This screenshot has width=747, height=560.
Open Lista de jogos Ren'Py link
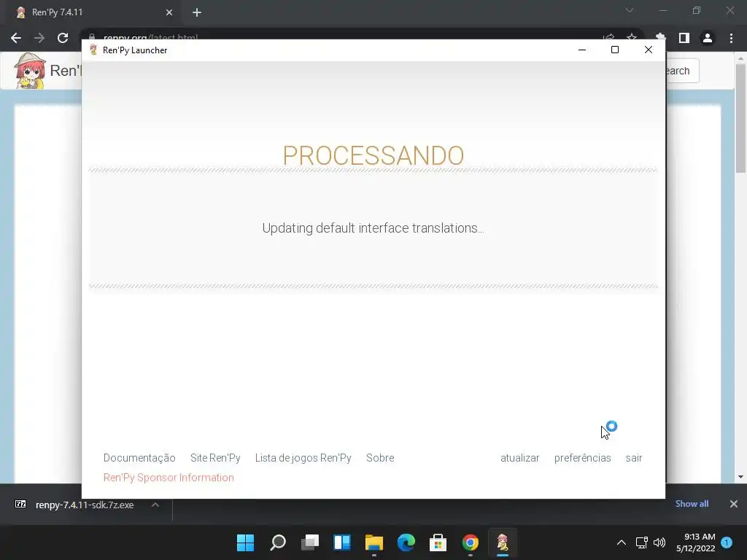[x=303, y=458]
